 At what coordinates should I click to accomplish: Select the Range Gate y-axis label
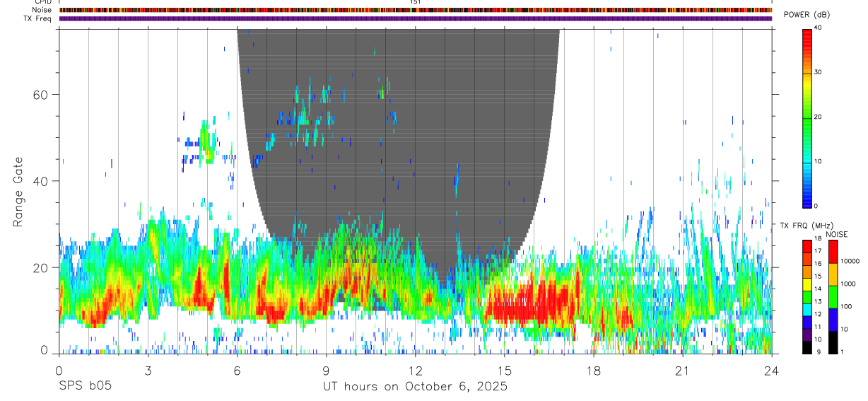click(18, 192)
